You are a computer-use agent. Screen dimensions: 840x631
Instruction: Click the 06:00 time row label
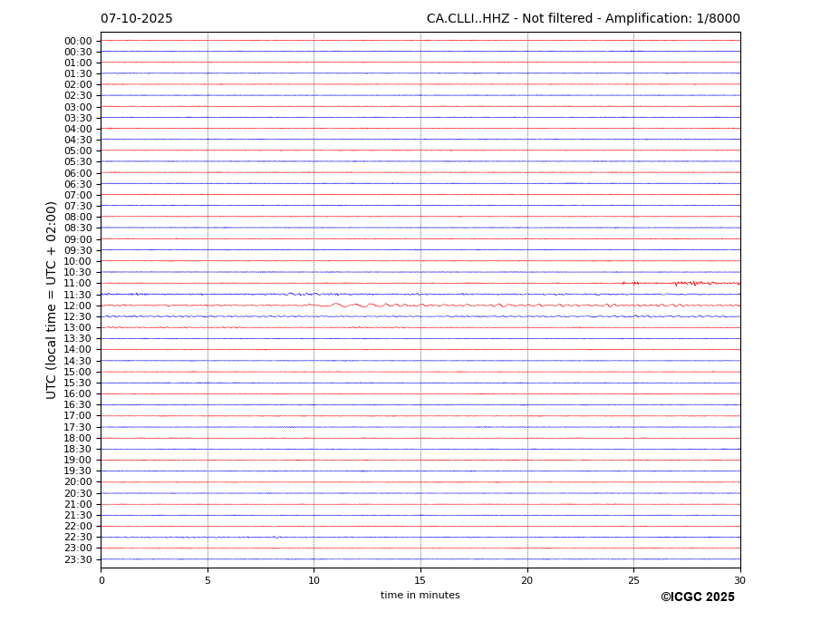coord(77,173)
